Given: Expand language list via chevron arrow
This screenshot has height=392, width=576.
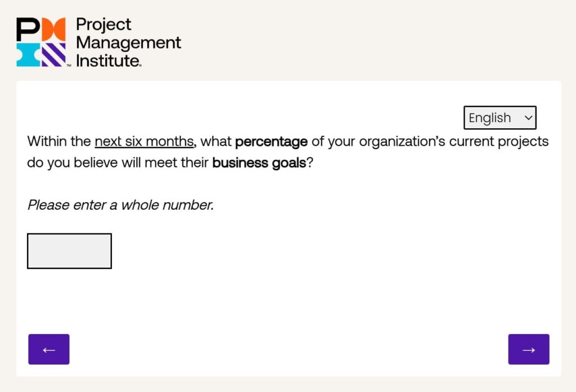Looking at the screenshot, I should click(528, 118).
